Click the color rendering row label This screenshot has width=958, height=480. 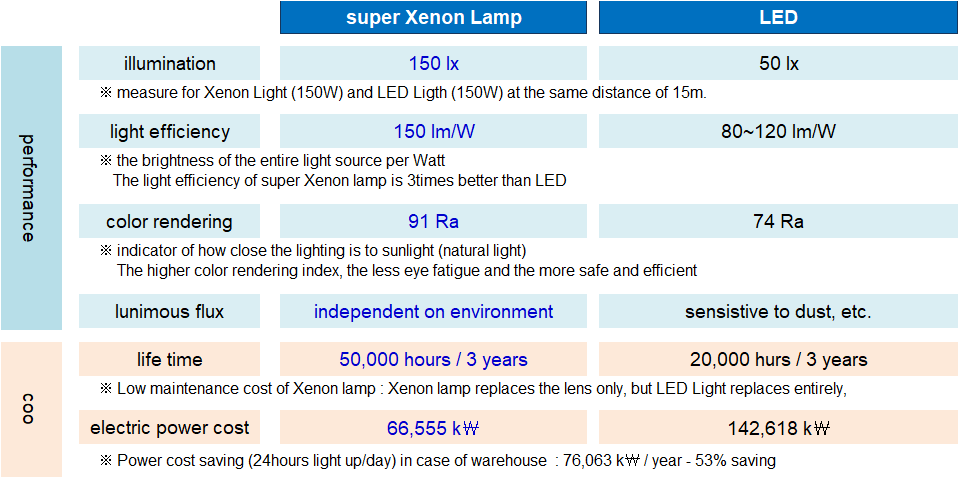pyautogui.click(x=169, y=221)
